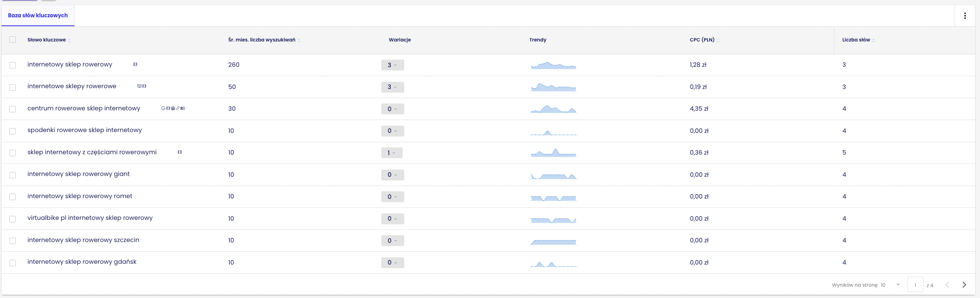This screenshot has height=298, width=980.
Task: Check row 'internetowy sklep rowerowy gdańsk'
Action: [12, 263]
